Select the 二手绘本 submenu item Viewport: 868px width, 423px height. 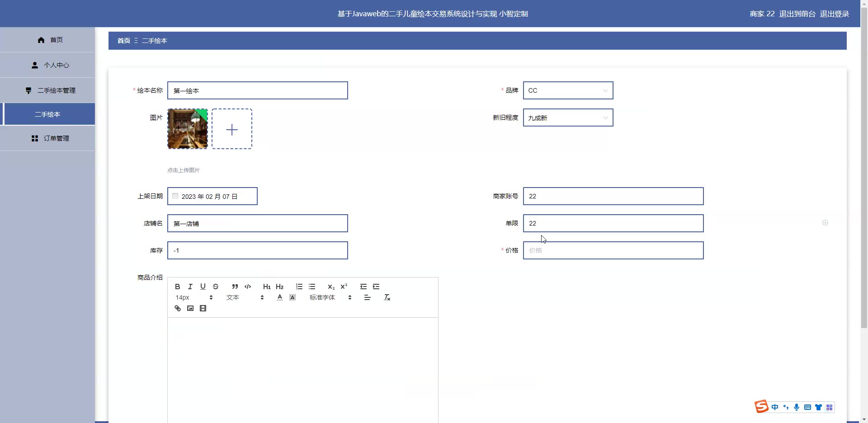tap(47, 114)
